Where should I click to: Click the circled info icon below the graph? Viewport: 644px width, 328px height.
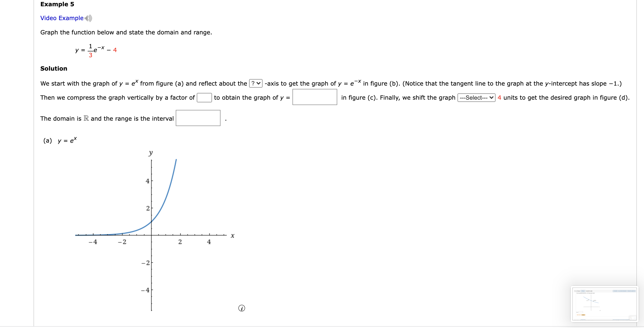(x=242, y=309)
